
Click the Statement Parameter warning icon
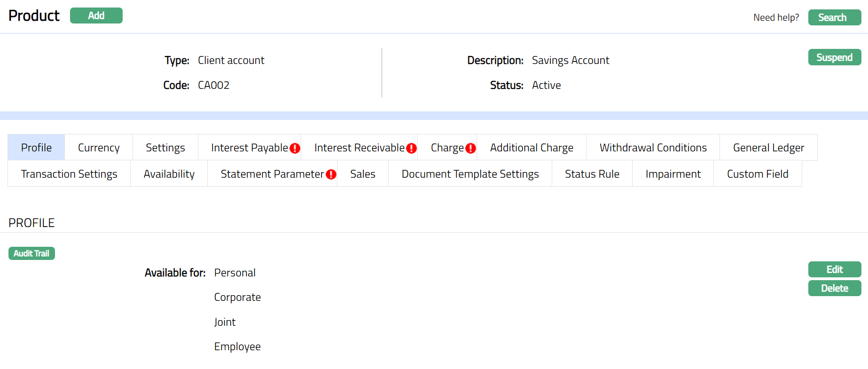pyautogui.click(x=331, y=174)
